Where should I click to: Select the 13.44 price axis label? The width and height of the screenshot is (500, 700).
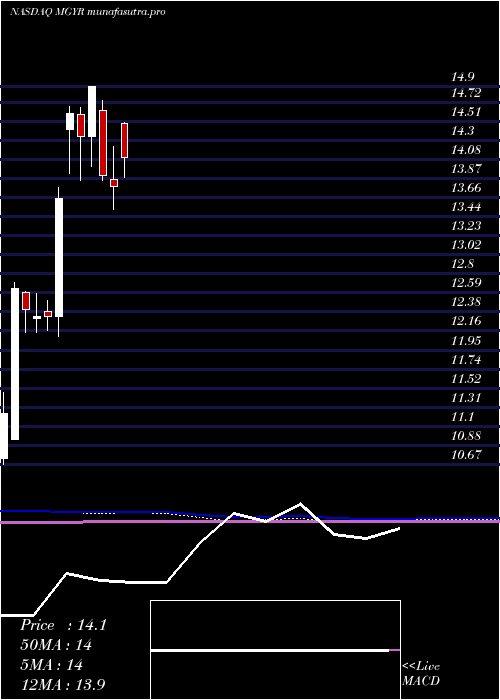[466, 207]
